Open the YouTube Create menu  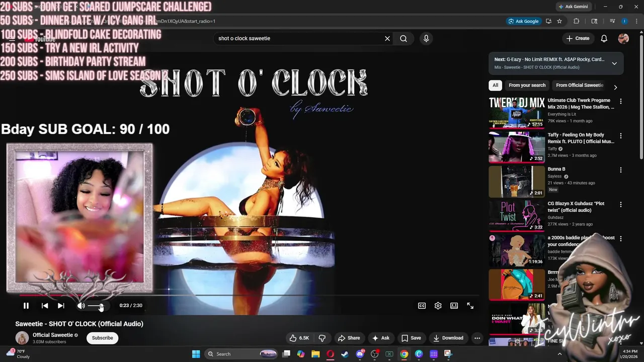[x=578, y=38]
